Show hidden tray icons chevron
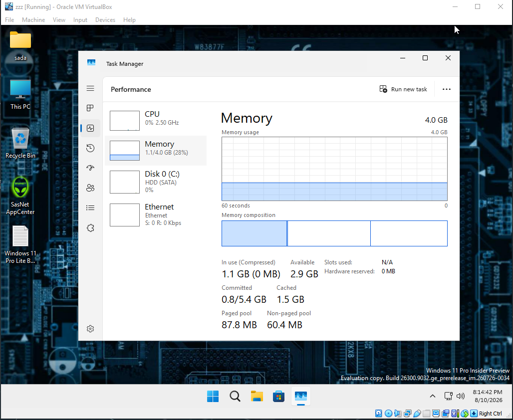513x420 pixels. (x=433, y=396)
